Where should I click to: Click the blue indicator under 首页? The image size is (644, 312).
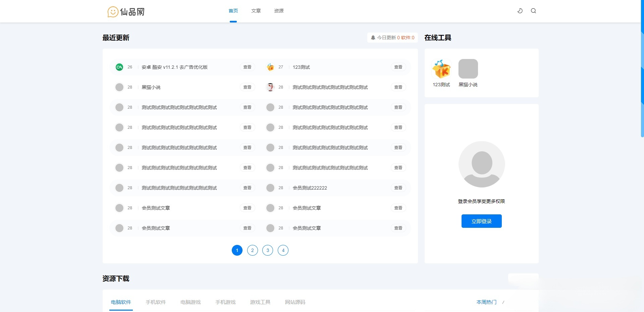(233, 21)
